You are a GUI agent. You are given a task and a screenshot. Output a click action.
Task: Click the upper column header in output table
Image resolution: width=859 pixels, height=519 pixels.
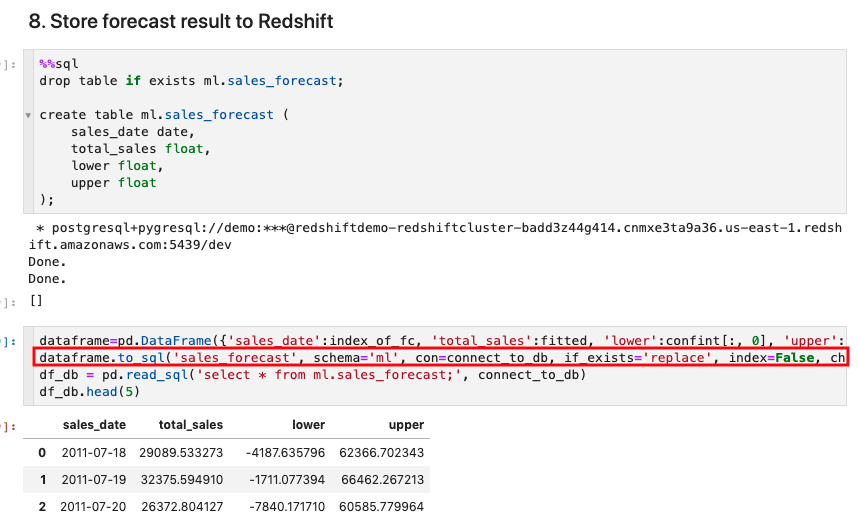(406, 425)
